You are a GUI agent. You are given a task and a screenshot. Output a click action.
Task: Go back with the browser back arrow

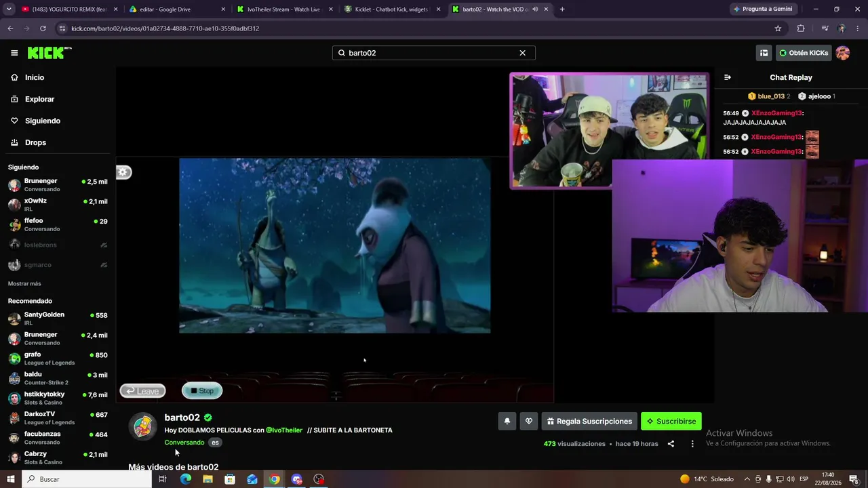[10, 28]
